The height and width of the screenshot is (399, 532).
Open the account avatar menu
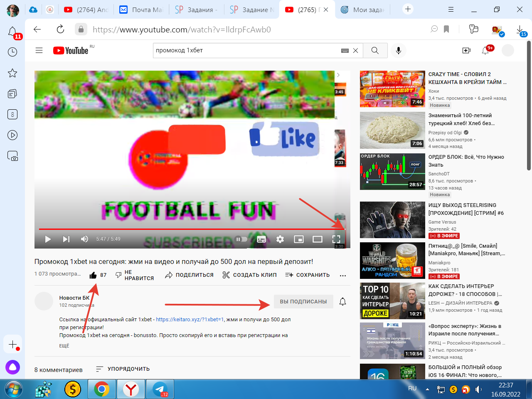pyautogui.click(x=507, y=50)
